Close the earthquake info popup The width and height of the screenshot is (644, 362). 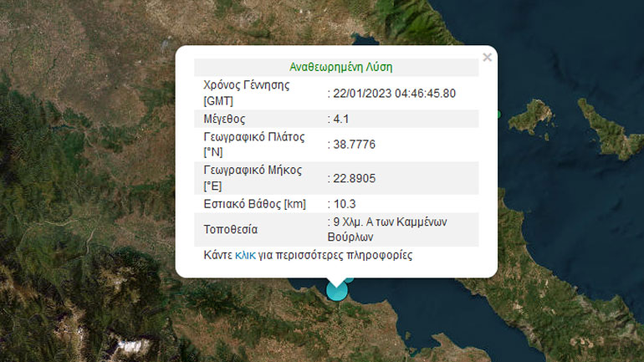coord(487,57)
